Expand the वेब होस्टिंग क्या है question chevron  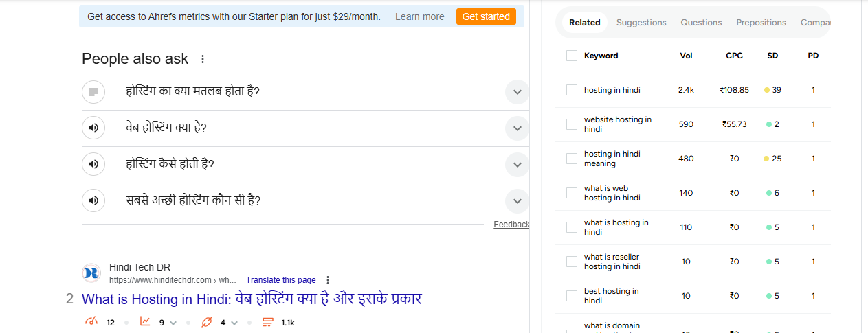[x=517, y=128]
